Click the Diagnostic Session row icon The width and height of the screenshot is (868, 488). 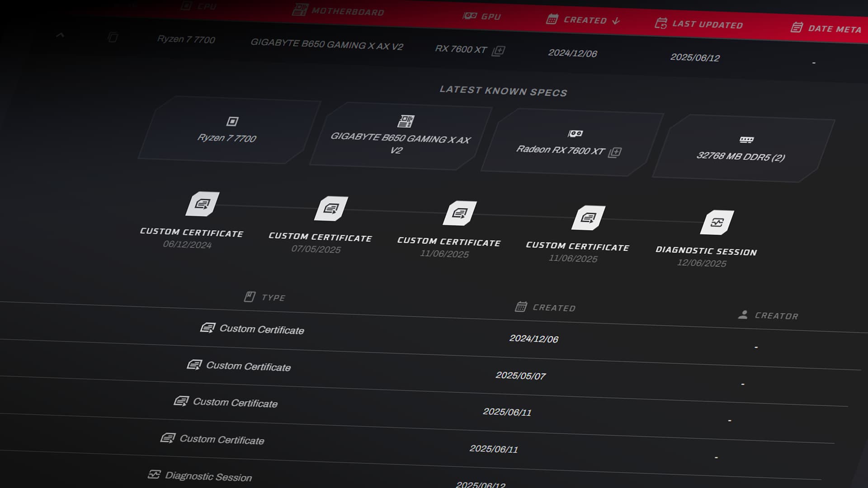pos(154,474)
